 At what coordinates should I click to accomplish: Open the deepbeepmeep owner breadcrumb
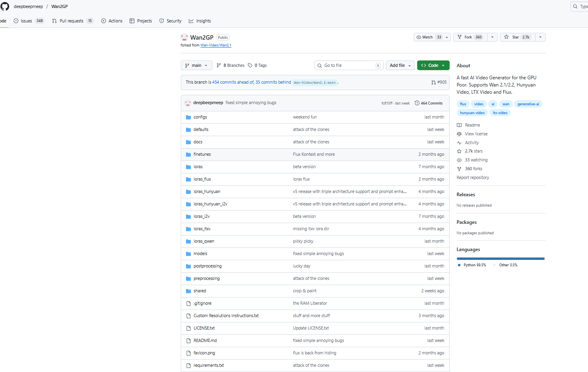[x=28, y=6]
